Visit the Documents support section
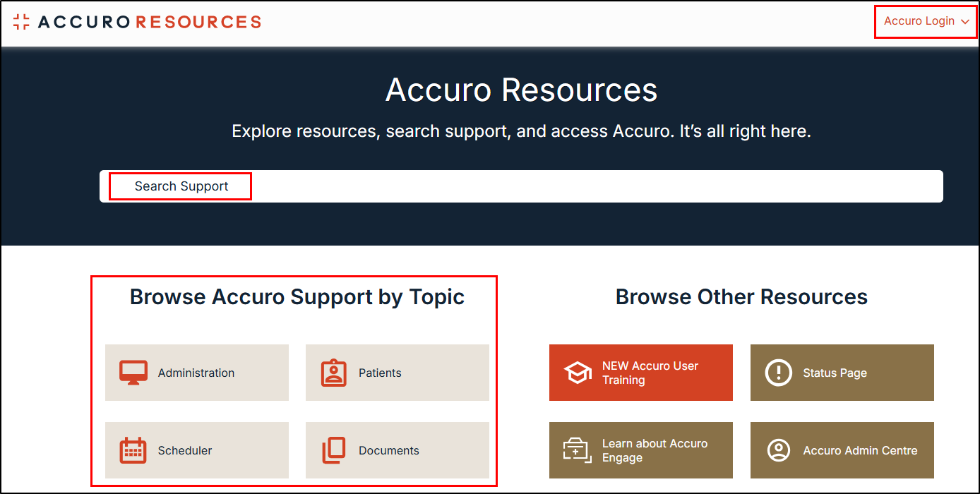980x494 pixels. click(397, 450)
